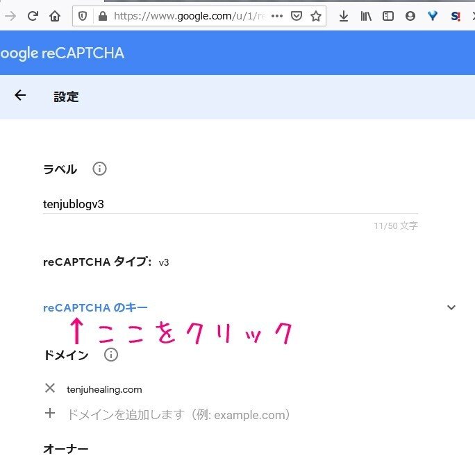Screen dimensions: 475x476
Task: Edit the label field tenjublogv3
Action: coord(231,204)
